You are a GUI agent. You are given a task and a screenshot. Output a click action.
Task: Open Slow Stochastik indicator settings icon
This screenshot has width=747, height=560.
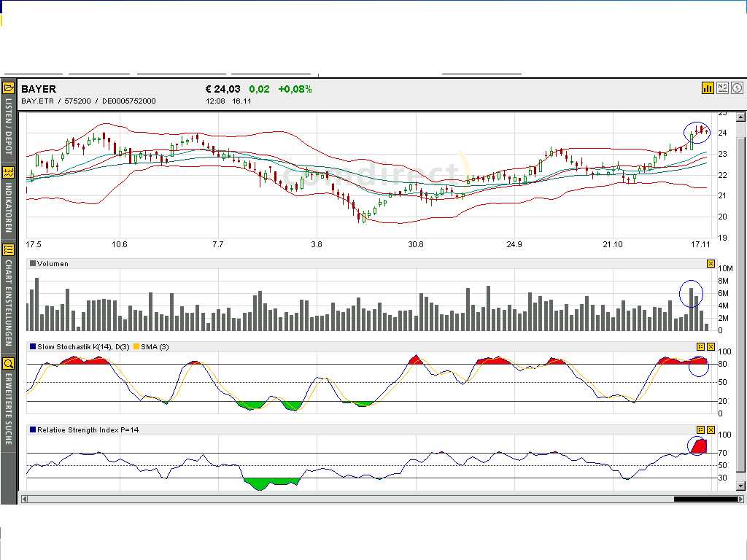(700, 346)
